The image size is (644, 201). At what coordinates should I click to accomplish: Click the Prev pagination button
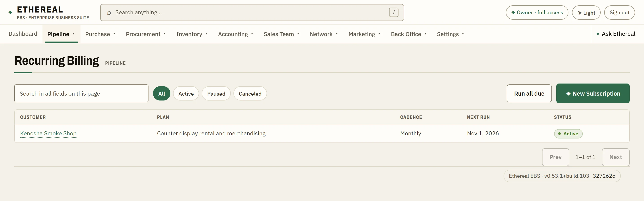(555, 157)
